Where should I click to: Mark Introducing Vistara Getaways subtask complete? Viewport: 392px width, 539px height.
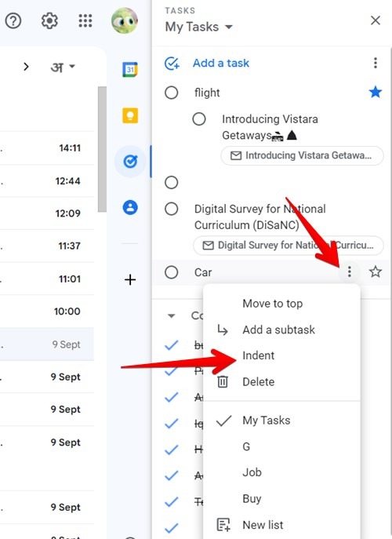pos(199,119)
